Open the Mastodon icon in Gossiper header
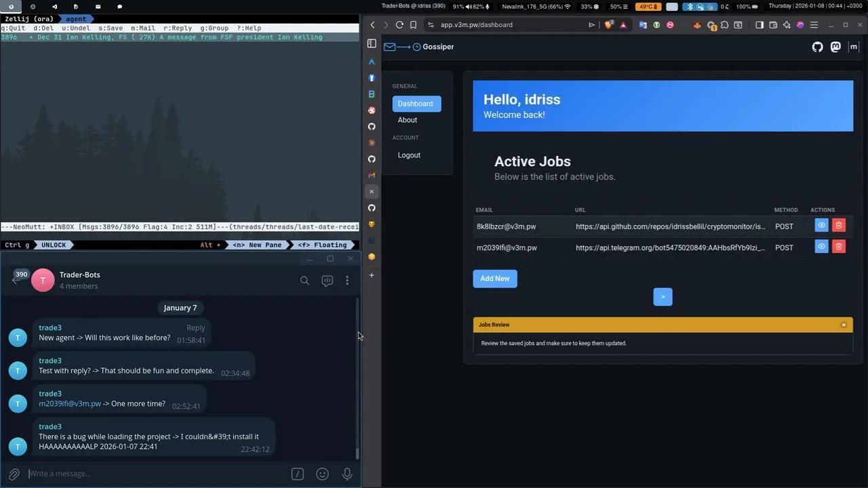This screenshot has height=488, width=868. [835, 47]
